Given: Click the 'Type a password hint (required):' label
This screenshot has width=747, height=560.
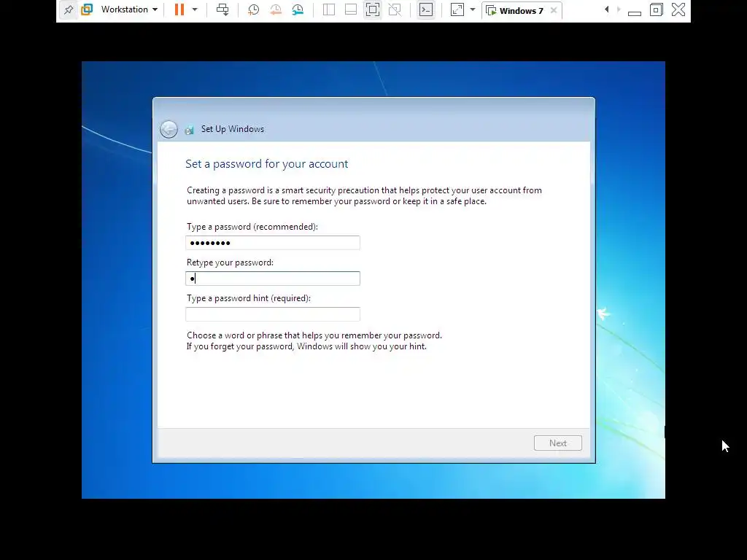Looking at the screenshot, I should [x=249, y=298].
